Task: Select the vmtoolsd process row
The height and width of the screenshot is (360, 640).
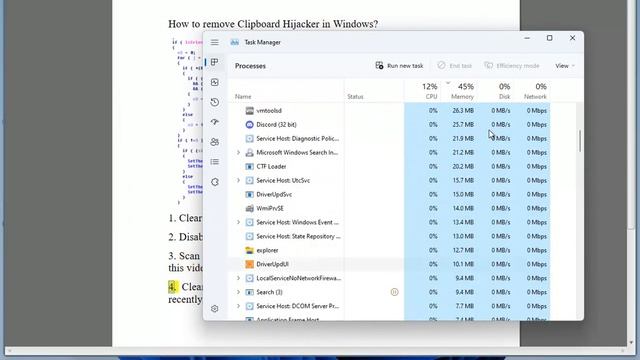Action: tap(389, 111)
